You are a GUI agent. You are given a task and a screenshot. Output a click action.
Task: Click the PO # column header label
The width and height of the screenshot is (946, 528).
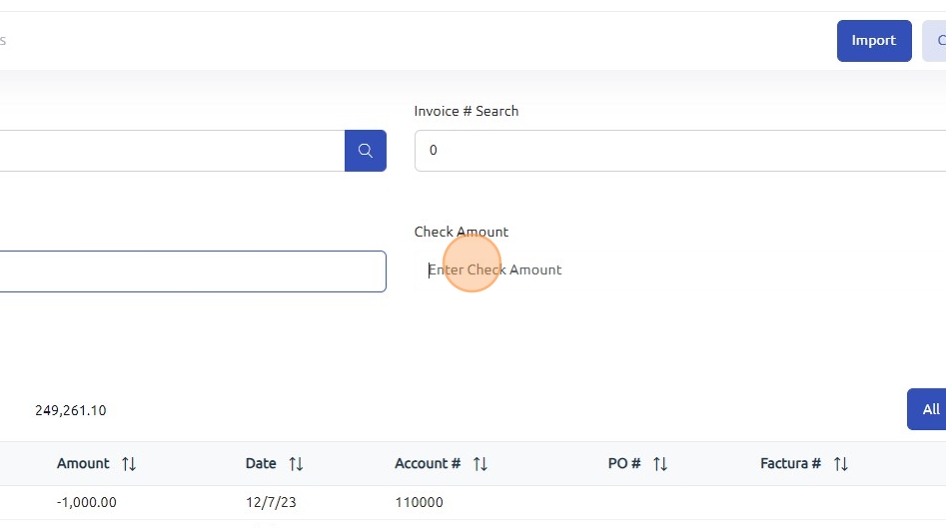(x=624, y=464)
